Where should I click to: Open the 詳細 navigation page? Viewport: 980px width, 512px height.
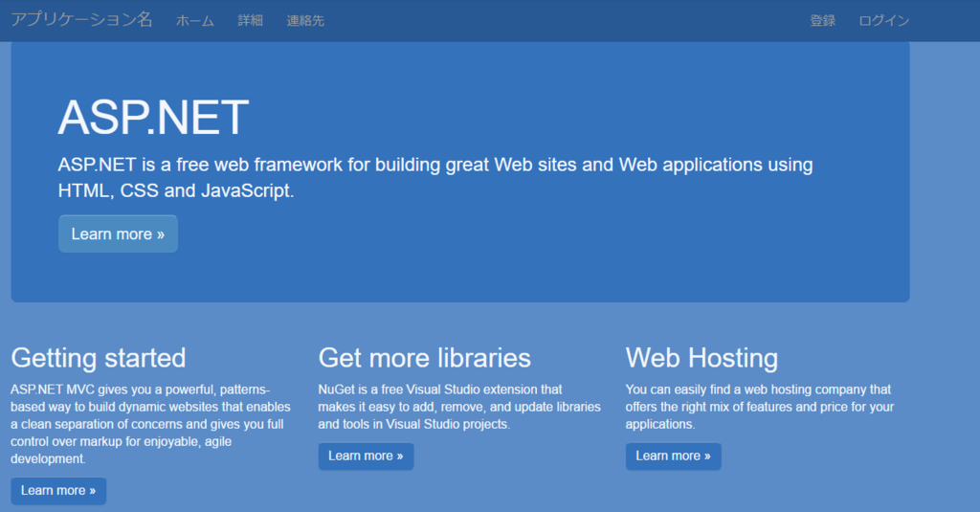pos(250,21)
